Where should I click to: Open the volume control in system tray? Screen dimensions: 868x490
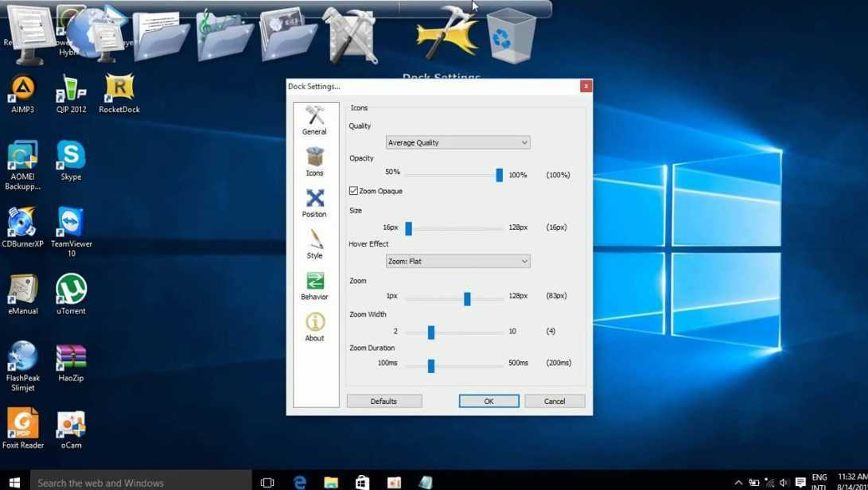pos(784,483)
